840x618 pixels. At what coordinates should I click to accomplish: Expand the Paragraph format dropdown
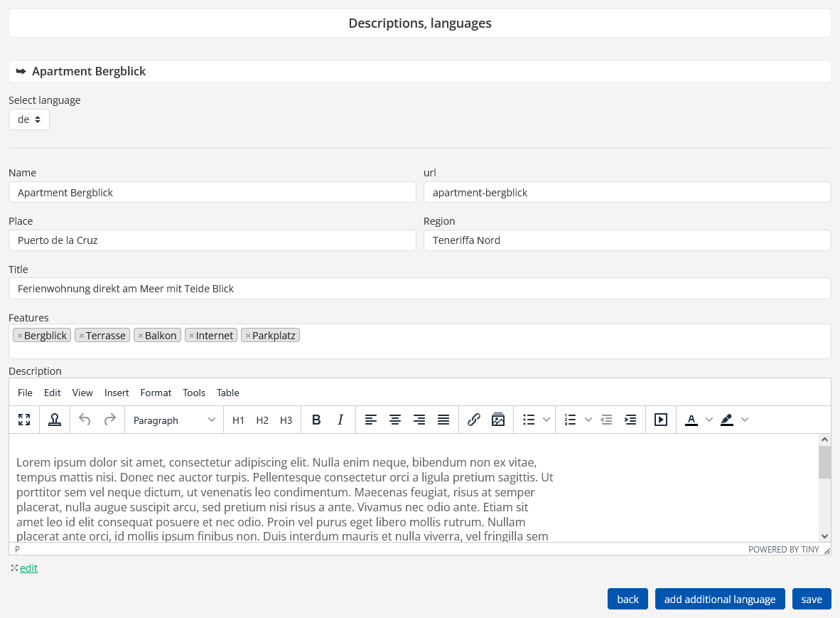click(x=174, y=420)
